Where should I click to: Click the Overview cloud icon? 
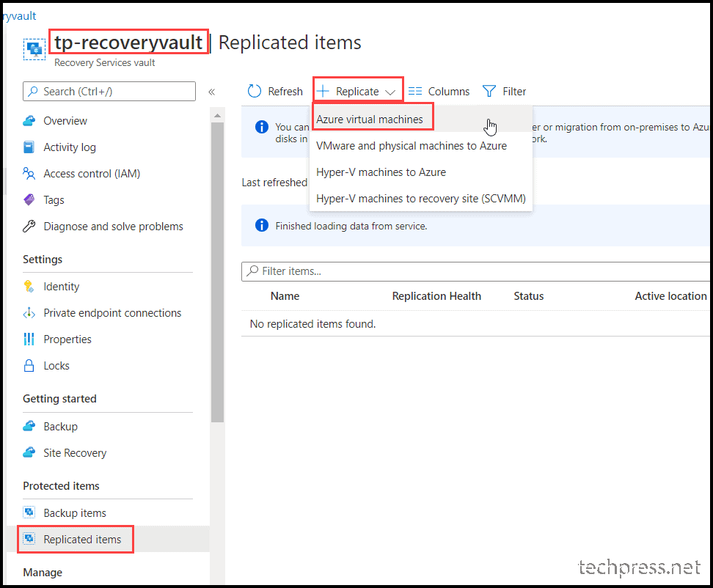tap(29, 121)
